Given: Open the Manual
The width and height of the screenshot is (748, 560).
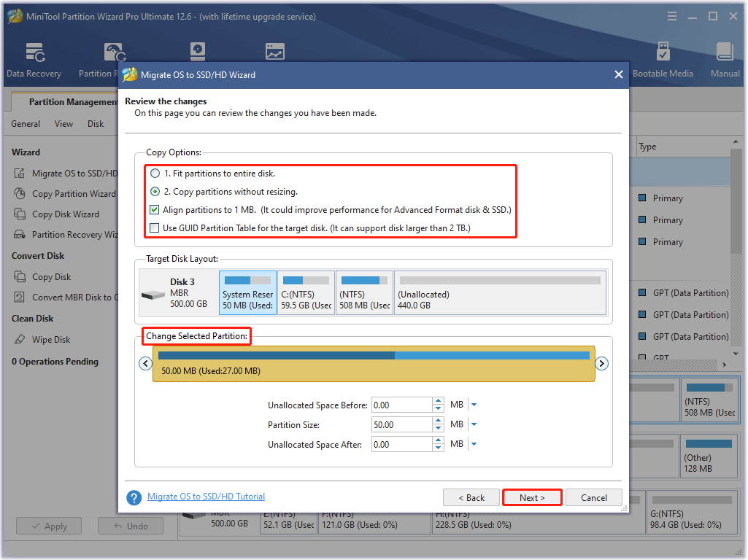Looking at the screenshot, I should (725, 60).
